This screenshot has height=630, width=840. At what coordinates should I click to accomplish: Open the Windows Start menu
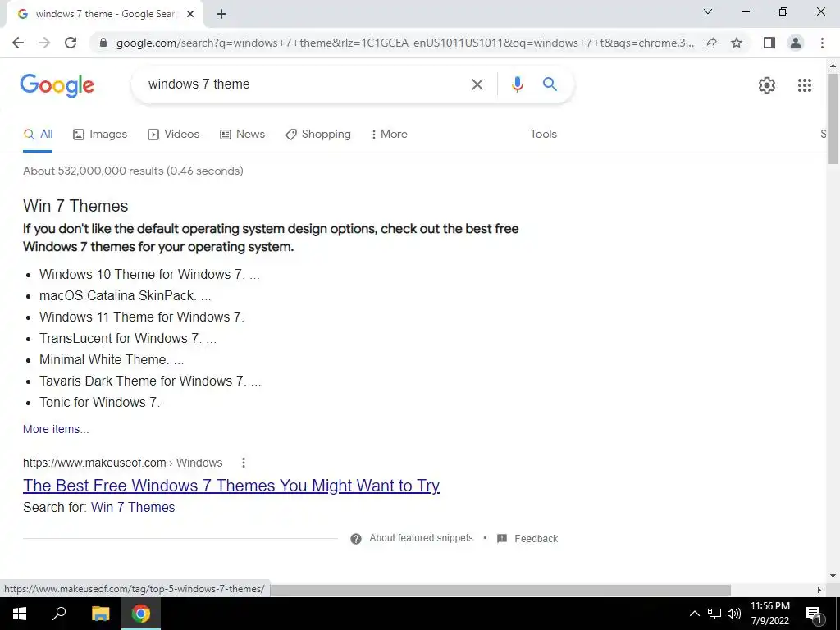click(20, 614)
